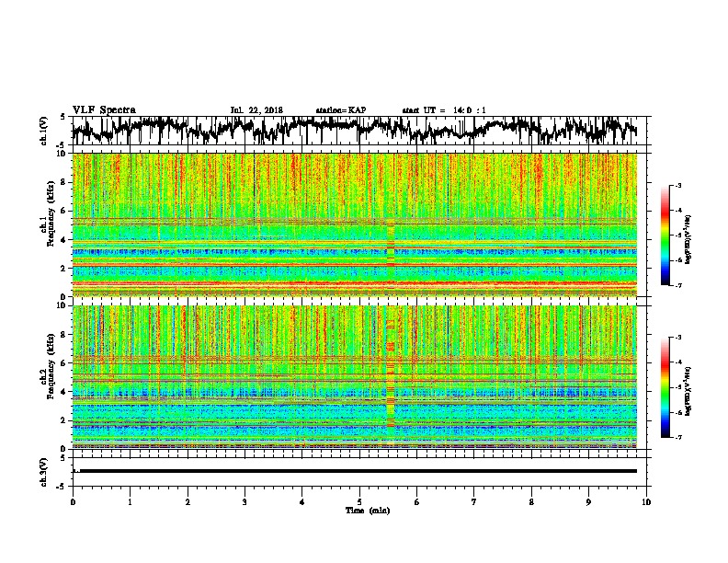The height and width of the screenshot is (563, 728).
Task: Click the '5' tick on ch.3(V) axis
Action: click(63, 458)
